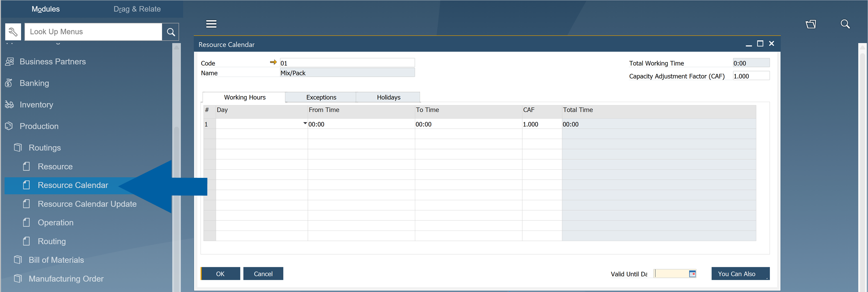Image resolution: width=868 pixels, height=292 pixels.
Task: Open the calendar picker for Valid Until Date
Action: 692,274
